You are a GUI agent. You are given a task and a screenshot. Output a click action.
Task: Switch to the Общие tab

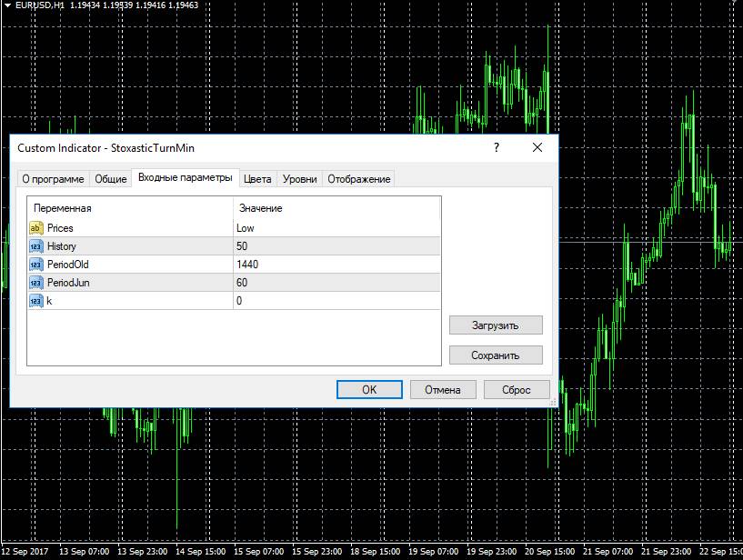tap(111, 179)
